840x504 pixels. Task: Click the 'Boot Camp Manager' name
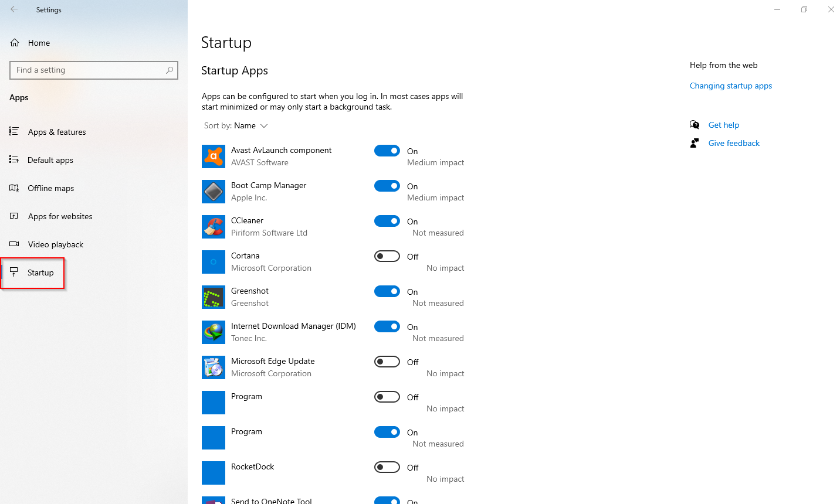coord(269,185)
